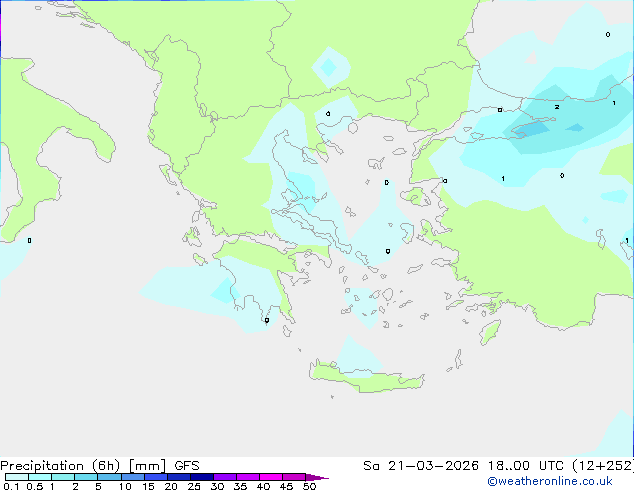
Task: Click the 25–30 mm legend color swatch
Action: [x=202, y=477]
